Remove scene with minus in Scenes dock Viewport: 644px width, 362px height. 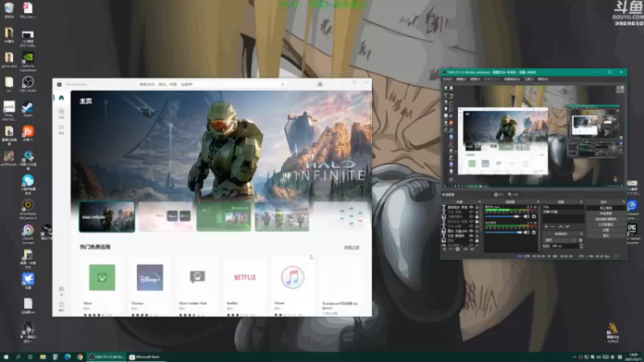tap(552, 227)
